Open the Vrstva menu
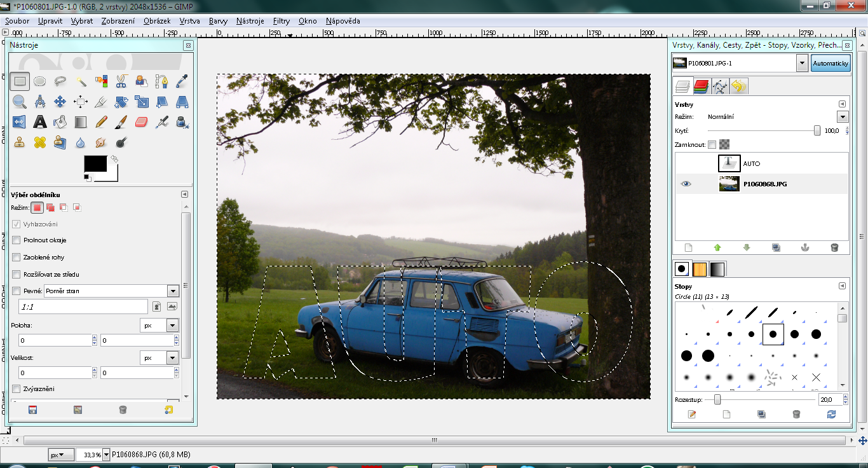The width and height of the screenshot is (868, 468). pos(189,21)
